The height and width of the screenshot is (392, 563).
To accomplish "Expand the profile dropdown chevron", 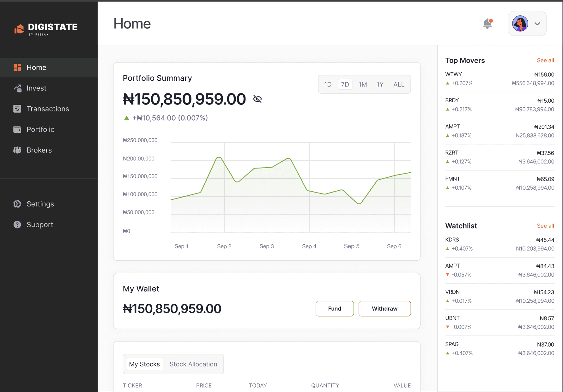I will click(x=537, y=24).
